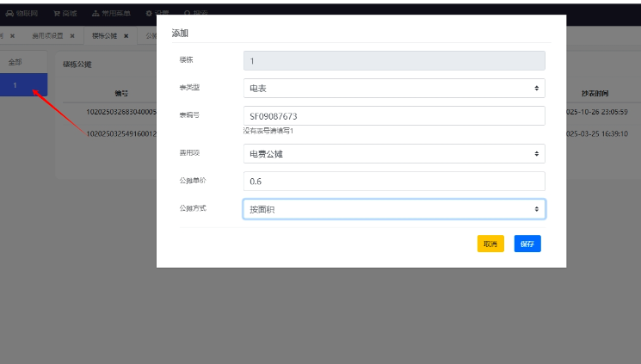The image size is (641, 364).
Task: Click the 表编号 field with SF09087673
Action: (x=394, y=116)
